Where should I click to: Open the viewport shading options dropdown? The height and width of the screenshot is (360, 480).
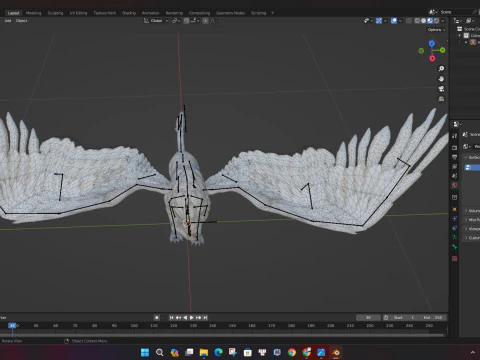point(443,21)
